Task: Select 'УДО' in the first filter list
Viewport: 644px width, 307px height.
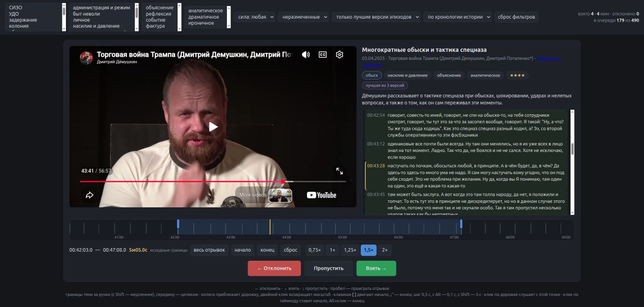Action: (14, 14)
